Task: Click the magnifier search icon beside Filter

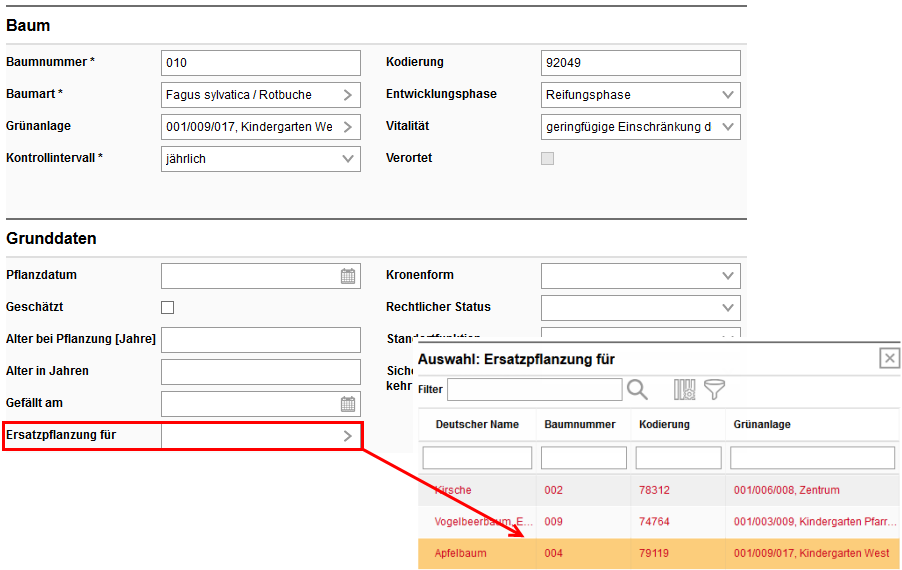Action: [637, 389]
